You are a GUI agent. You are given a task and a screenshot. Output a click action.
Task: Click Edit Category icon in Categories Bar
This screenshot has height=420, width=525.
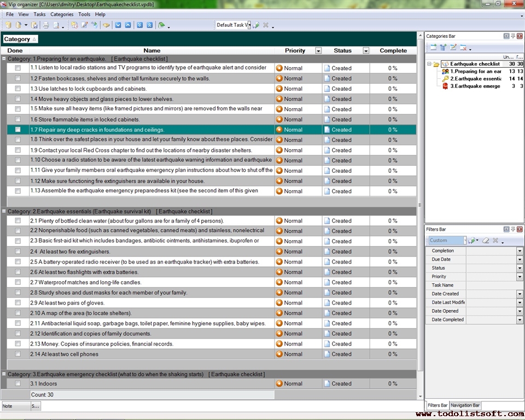coord(453,48)
